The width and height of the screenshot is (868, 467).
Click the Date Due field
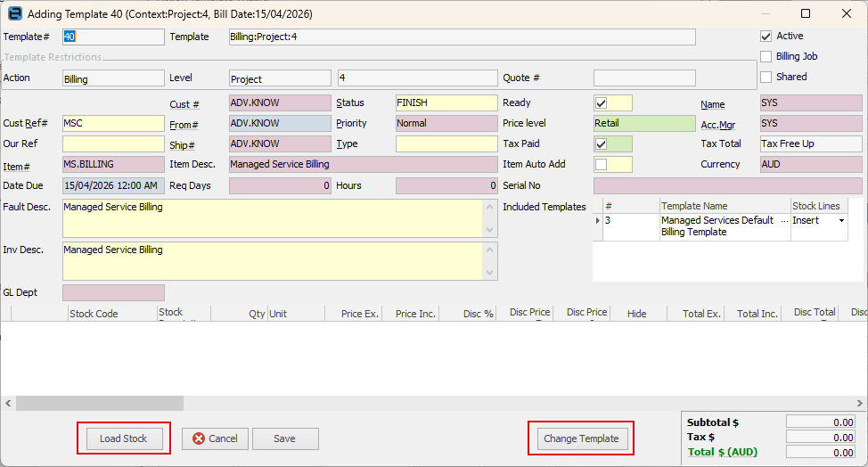pos(113,186)
